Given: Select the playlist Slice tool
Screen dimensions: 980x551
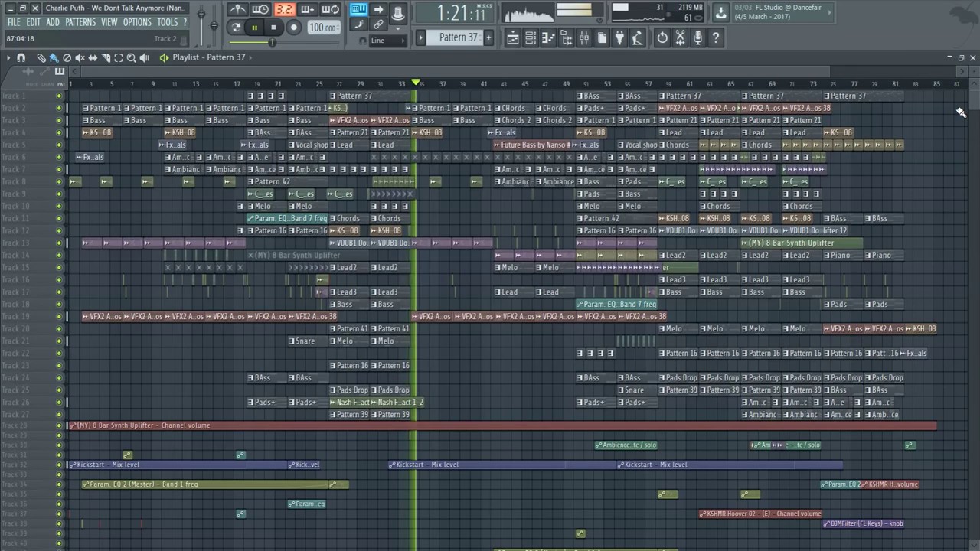Looking at the screenshot, I should (106, 57).
